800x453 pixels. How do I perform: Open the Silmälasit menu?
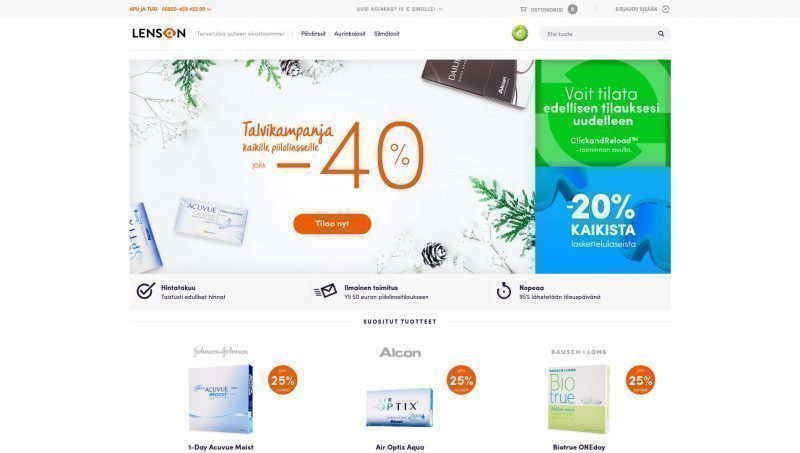pyautogui.click(x=387, y=34)
